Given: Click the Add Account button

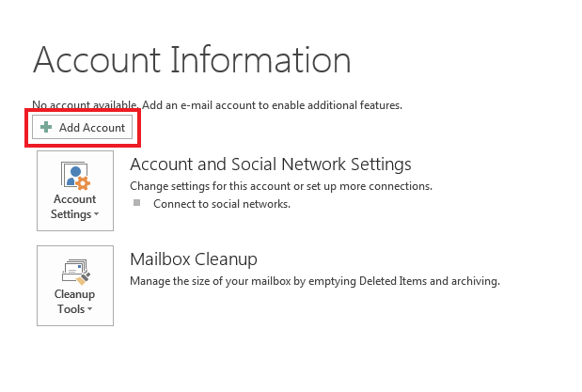Looking at the screenshot, I should (82, 127).
